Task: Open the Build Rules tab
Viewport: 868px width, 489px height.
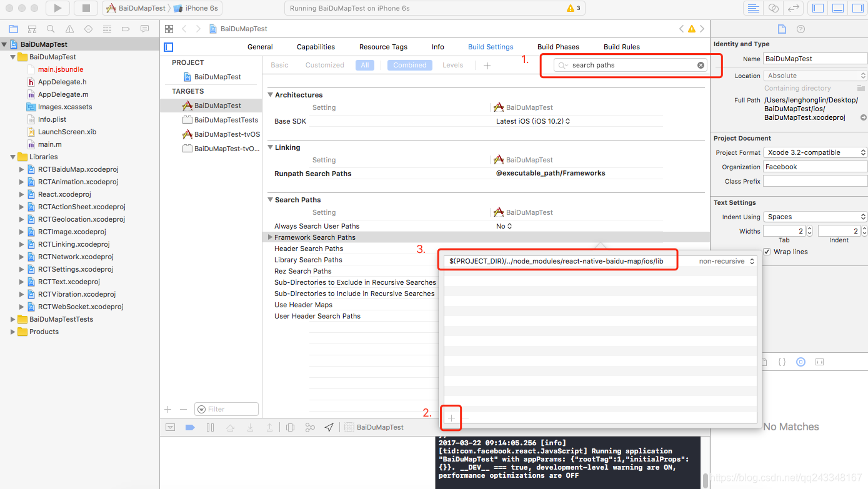Action: pos(622,47)
